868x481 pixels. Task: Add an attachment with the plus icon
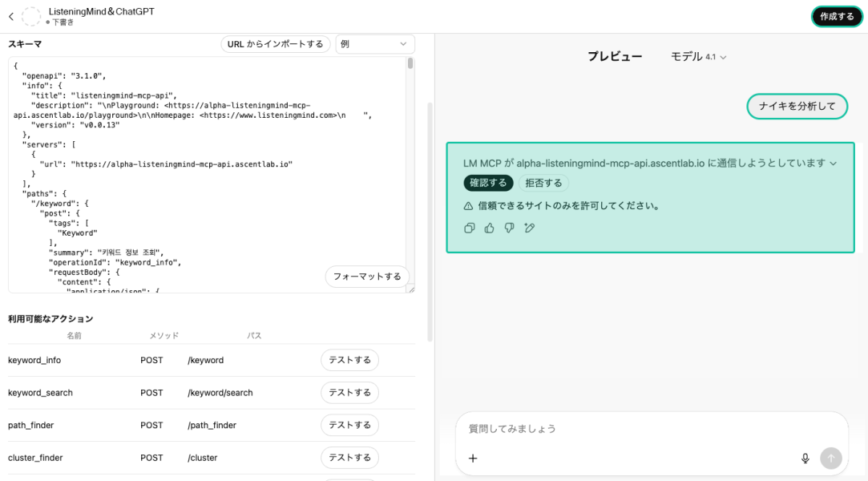point(473,459)
